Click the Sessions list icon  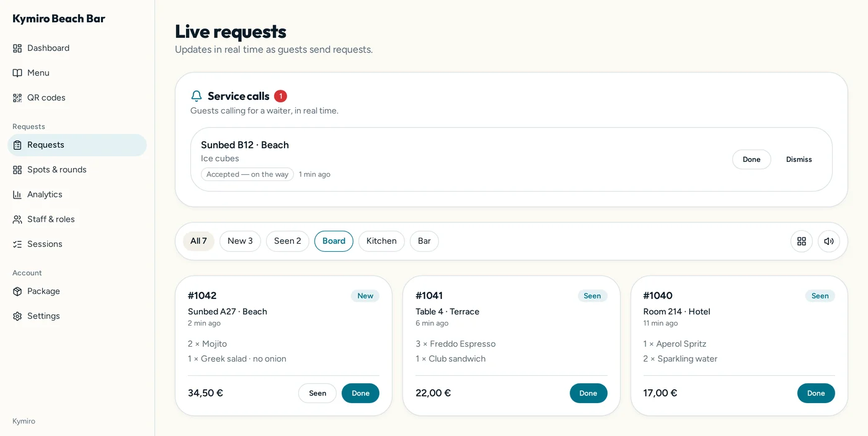point(17,244)
